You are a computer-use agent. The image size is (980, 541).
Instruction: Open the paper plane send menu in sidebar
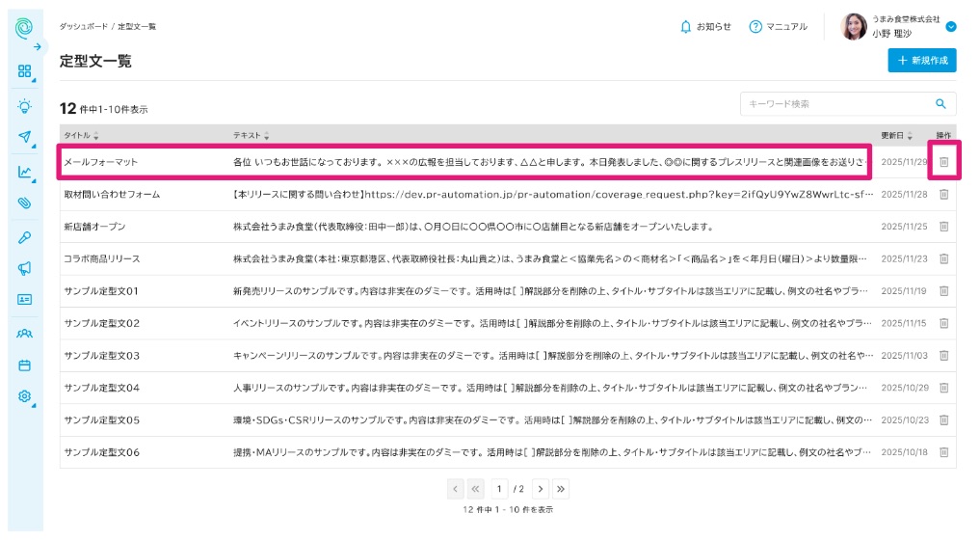tap(24, 137)
